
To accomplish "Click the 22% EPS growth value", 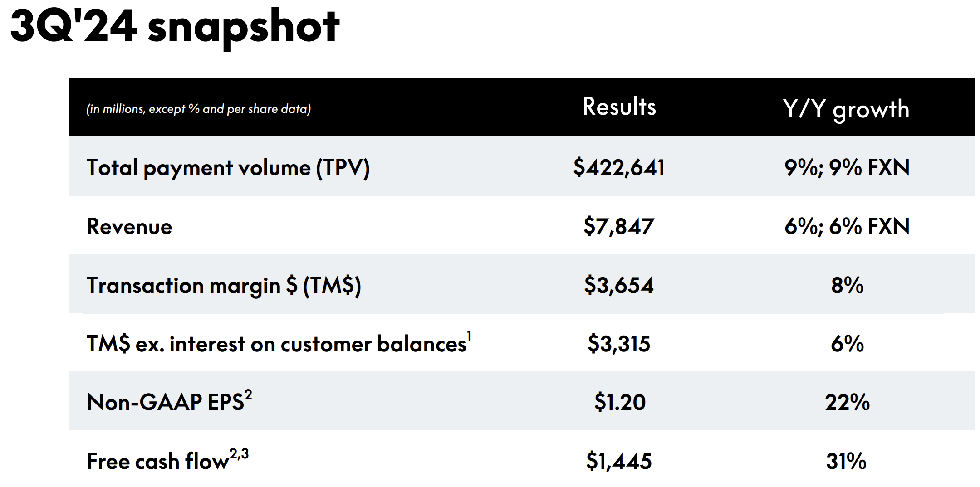I will pyautogui.click(x=847, y=402).
